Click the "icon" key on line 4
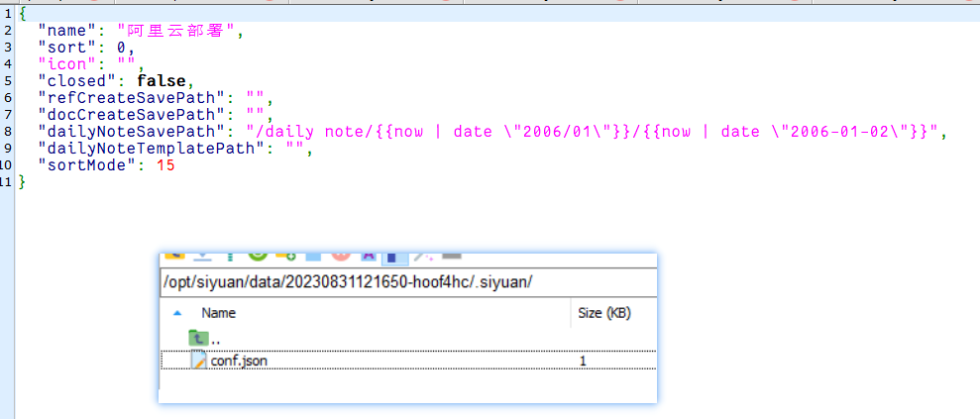The image size is (980, 419). (x=64, y=63)
